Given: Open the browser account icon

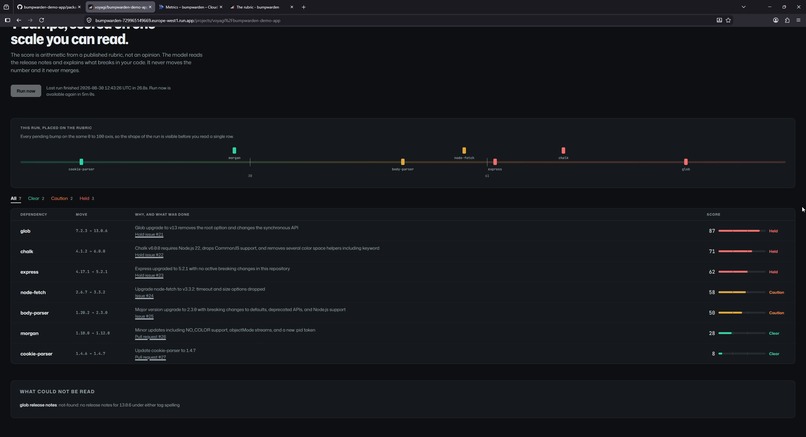Looking at the screenshot, I should coord(776,21).
